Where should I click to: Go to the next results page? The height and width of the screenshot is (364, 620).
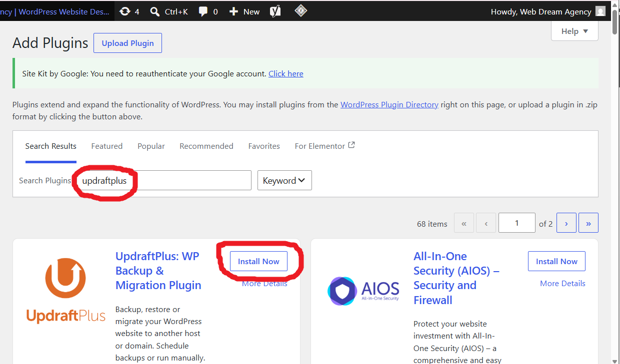[566, 223]
